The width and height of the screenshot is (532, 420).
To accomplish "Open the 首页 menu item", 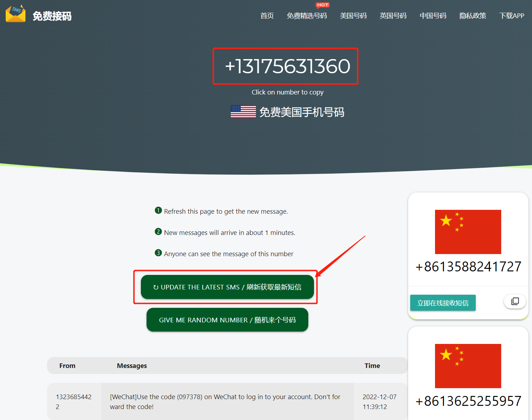I will [x=267, y=16].
